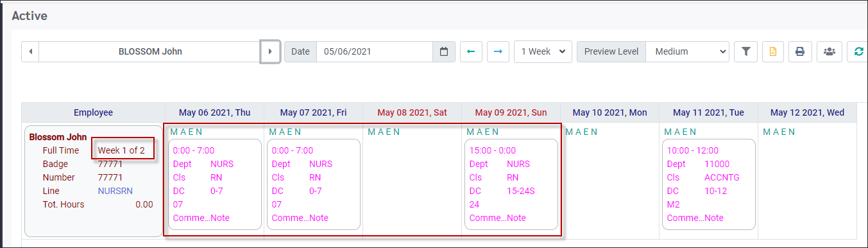
Task: Open the Preview Level Medium dropdown
Action: click(x=687, y=51)
